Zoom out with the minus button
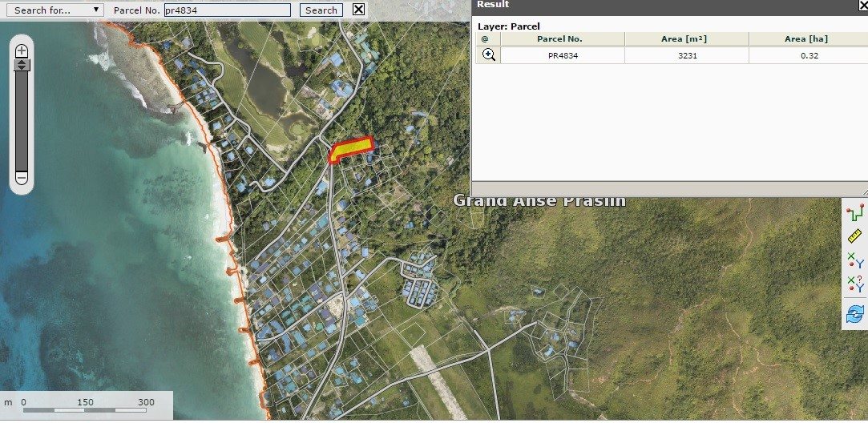Screen dimensions: 868x423 coord(22,178)
